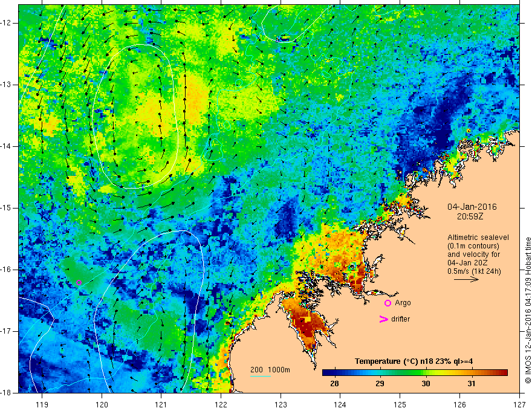Click the 28 value on temperature scale
The image size is (532, 411).
334,384
